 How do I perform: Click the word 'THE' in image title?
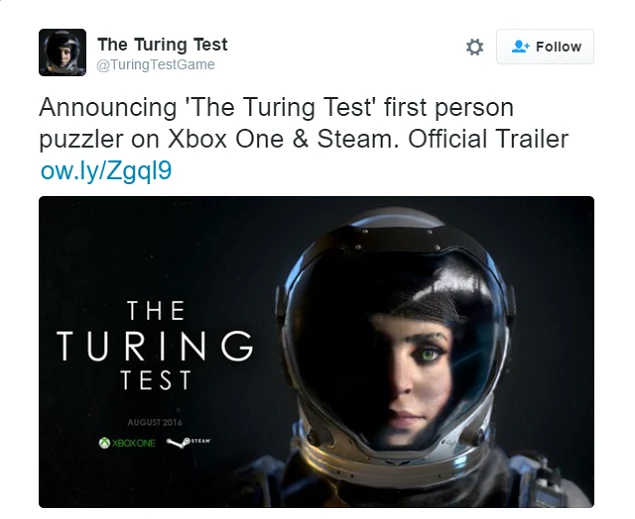pyautogui.click(x=156, y=310)
